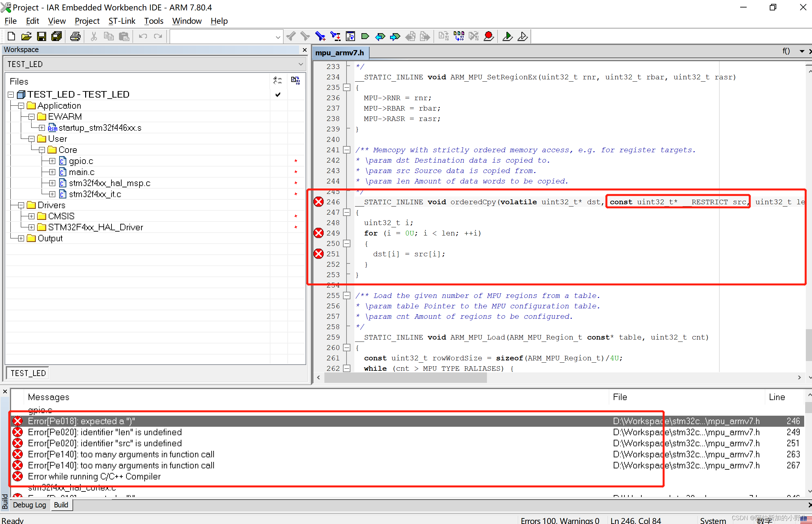
Task: Click the Toggle Breakpoint red dot icon
Action: [489, 36]
